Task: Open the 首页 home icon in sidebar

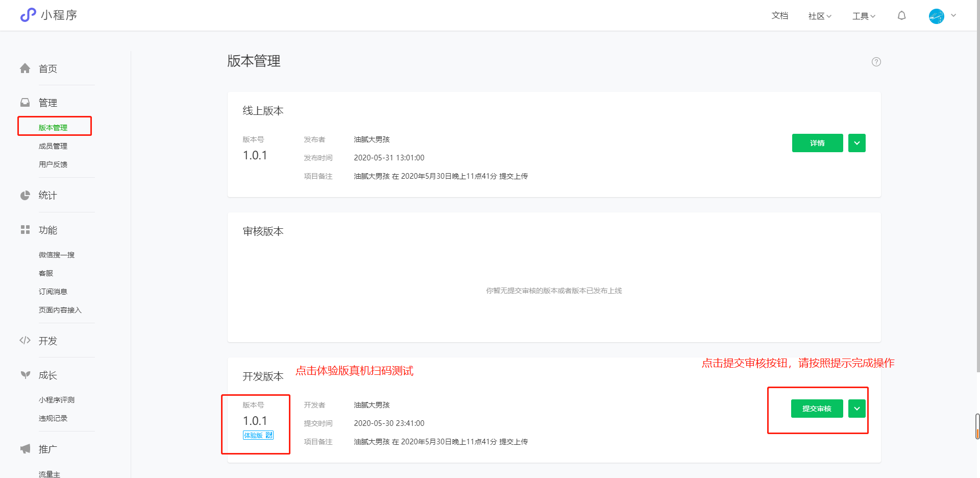Action: coord(25,68)
